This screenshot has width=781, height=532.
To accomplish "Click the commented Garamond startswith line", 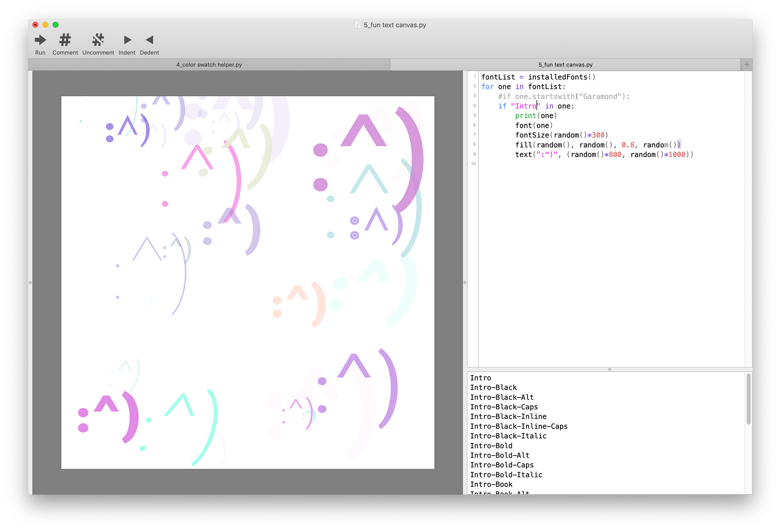I will 563,97.
